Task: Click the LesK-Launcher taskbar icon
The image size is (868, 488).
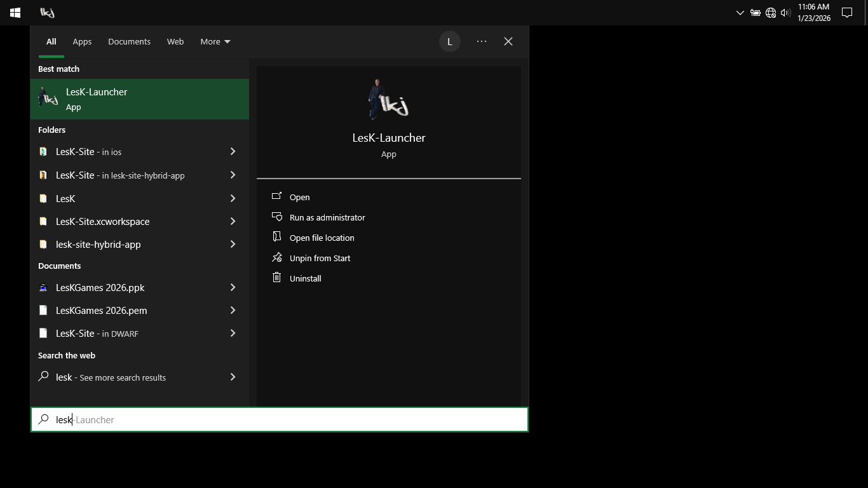Action: (x=47, y=13)
